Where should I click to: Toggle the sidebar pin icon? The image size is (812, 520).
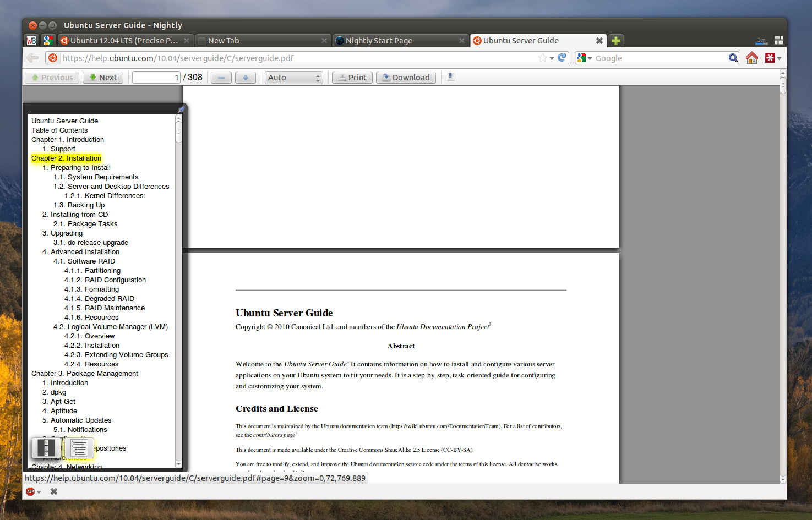181,110
